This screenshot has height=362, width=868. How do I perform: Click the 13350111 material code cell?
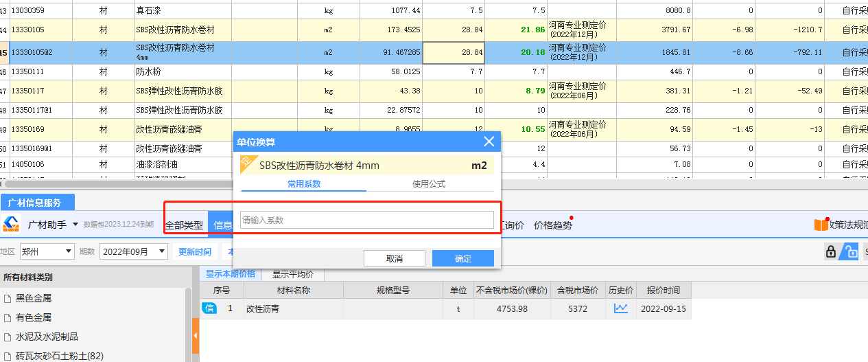(41, 71)
